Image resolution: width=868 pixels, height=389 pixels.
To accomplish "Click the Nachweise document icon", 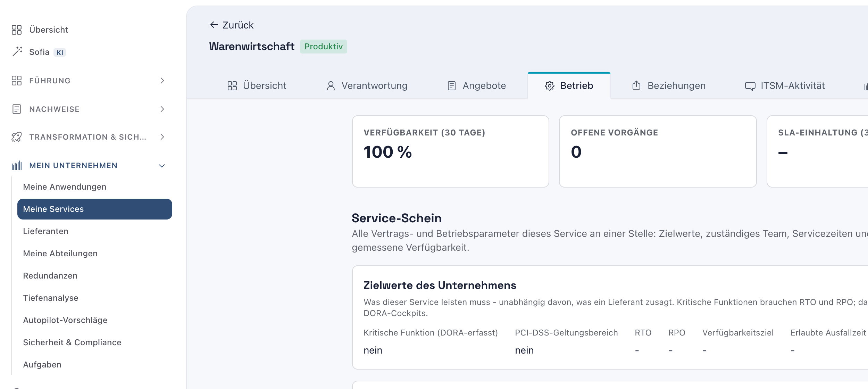I will point(17,109).
